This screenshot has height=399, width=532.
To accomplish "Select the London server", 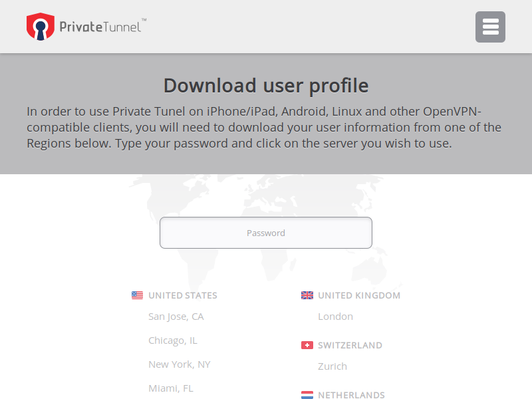I will coord(335,317).
